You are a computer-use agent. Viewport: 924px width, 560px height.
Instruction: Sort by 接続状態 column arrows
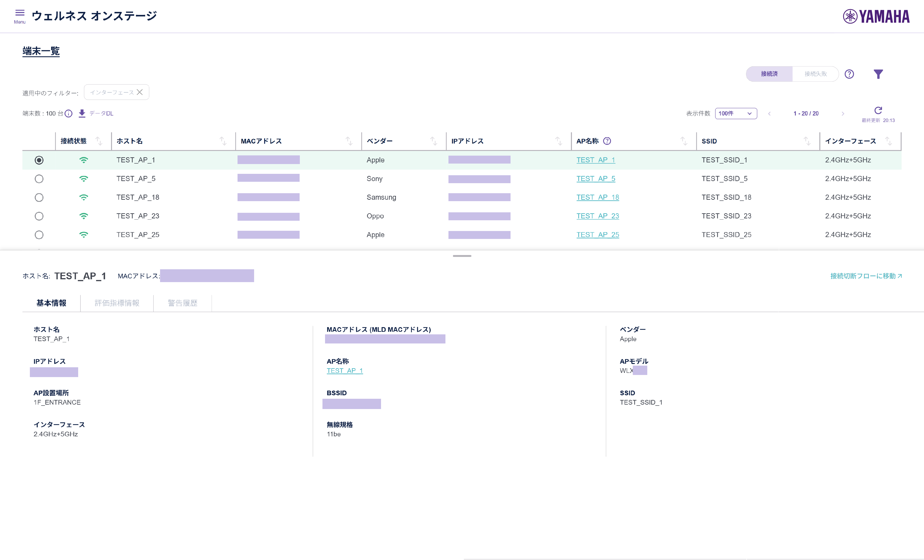coord(99,141)
